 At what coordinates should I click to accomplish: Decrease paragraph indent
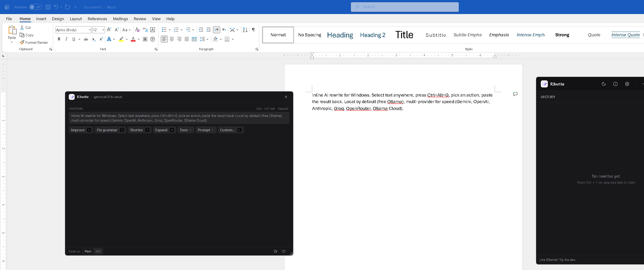click(x=201, y=30)
